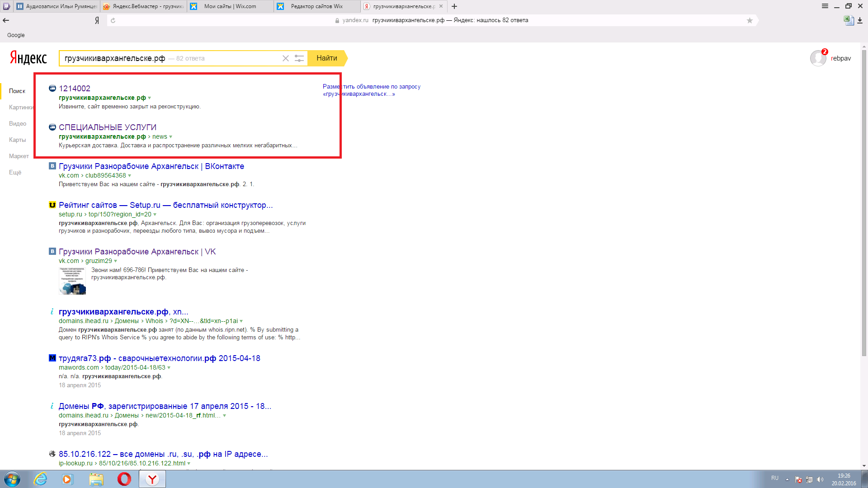Open a new tab with plus

454,6
